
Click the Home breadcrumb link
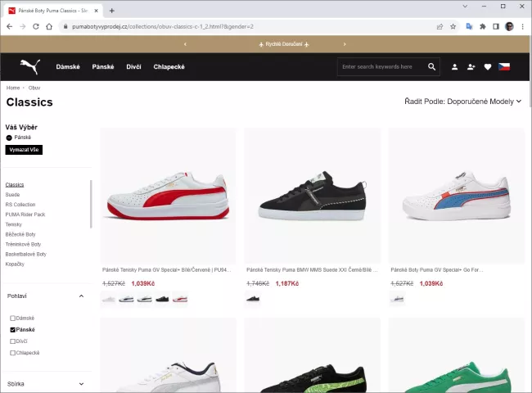(13, 88)
